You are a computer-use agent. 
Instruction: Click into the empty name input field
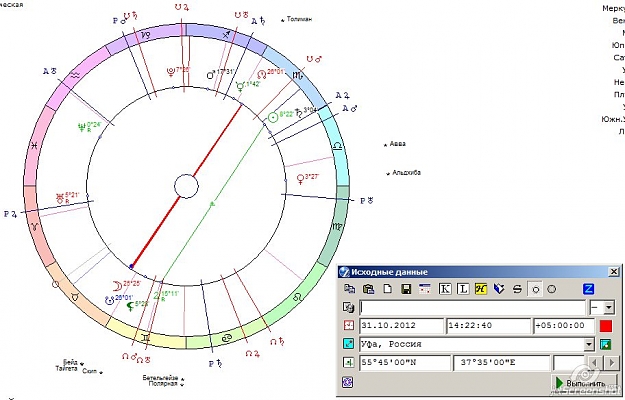click(x=472, y=308)
